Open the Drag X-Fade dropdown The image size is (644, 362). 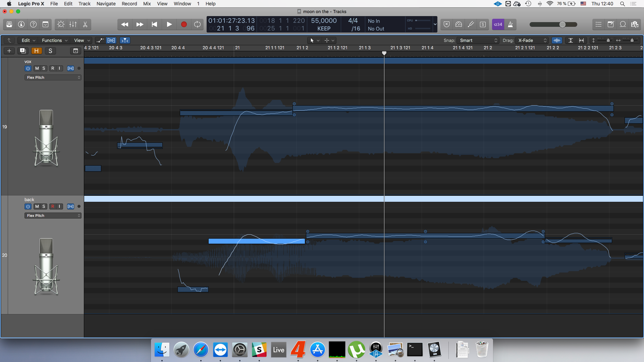(x=532, y=40)
